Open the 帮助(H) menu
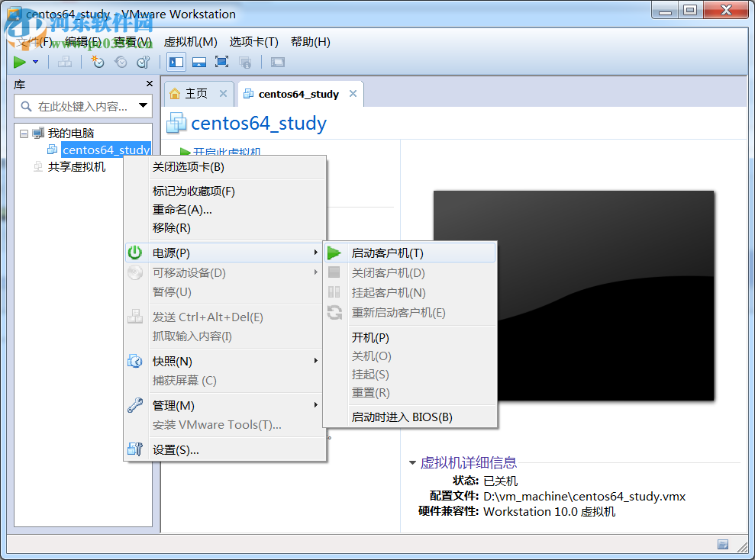Image resolution: width=755 pixels, height=560 pixels. (309, 42)
